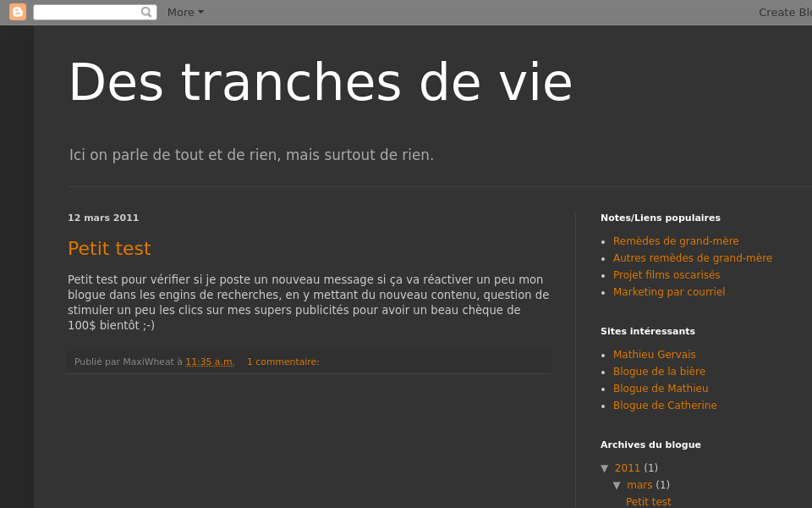The width and height of the screenshot is (812, 508).
Task: Open Remèdes de grand-mère link
Action: (676, 241)
